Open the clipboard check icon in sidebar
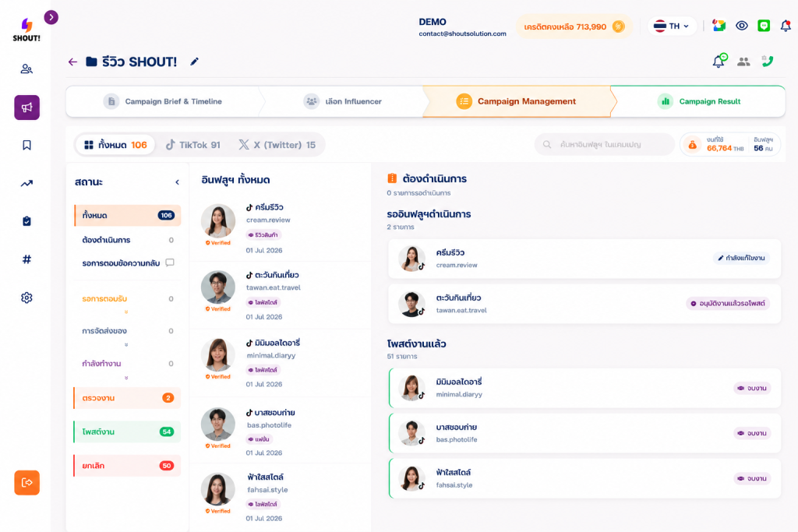798x532 pixels. (x=26, y=221)
